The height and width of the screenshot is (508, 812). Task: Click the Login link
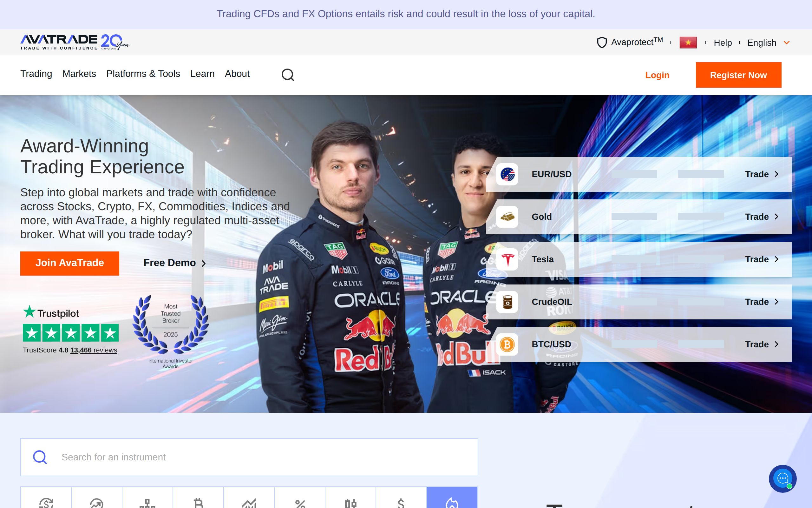tap(657, 75)
